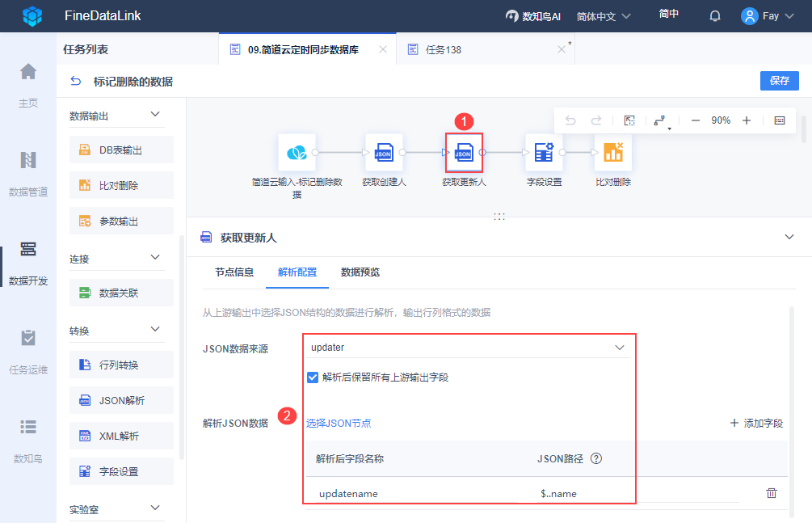Screen dimensions: 812x523
Task: Open 数知鸟AI assistant in header
Action: (533, 16)
